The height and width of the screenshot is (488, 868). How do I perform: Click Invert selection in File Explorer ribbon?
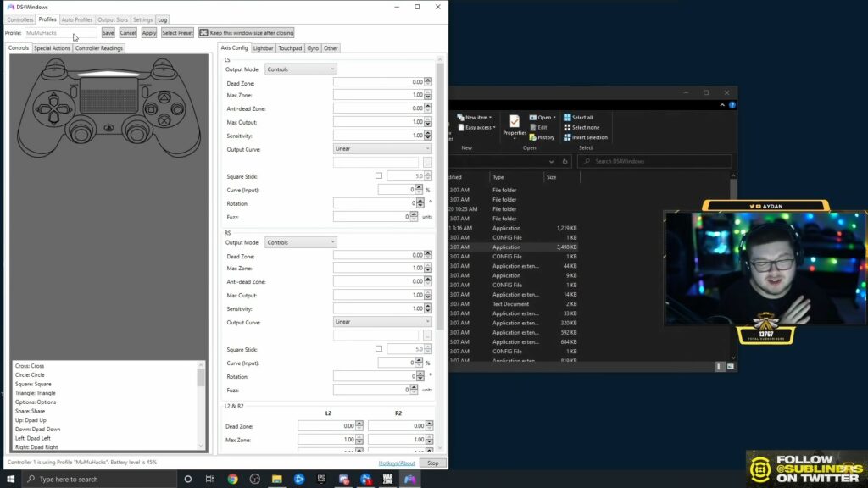pyautogui.click(x=585, y=137)
